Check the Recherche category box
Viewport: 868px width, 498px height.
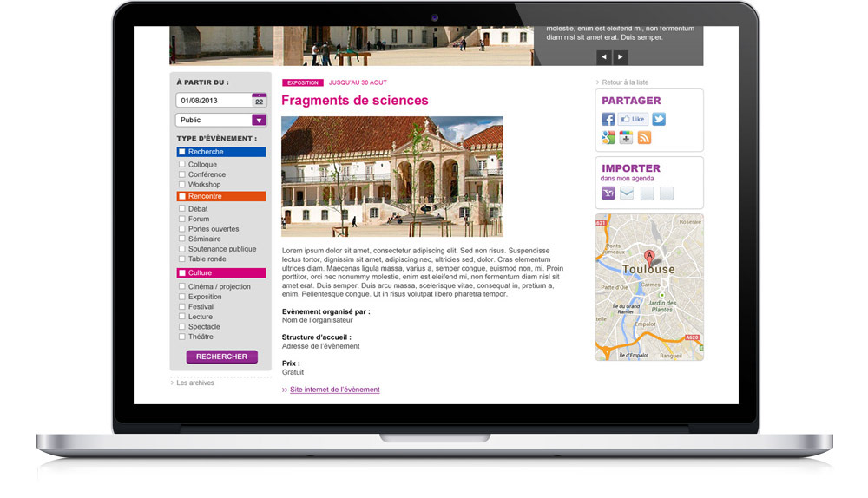point(182,152)
